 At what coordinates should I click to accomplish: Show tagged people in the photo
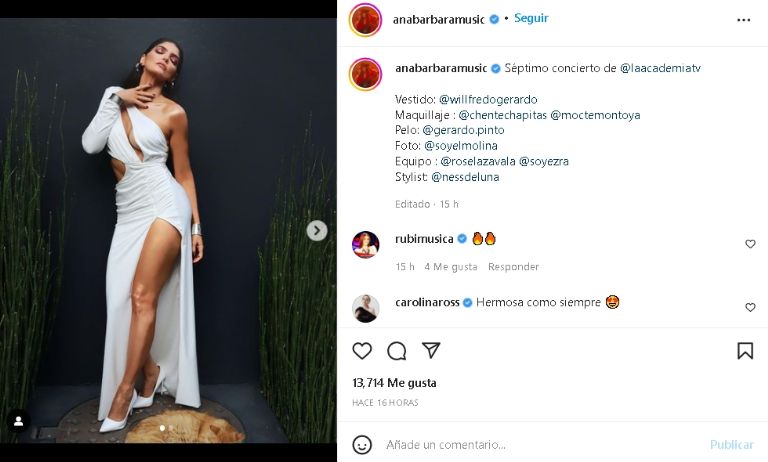pyautogui.click(x=18, y=420)
